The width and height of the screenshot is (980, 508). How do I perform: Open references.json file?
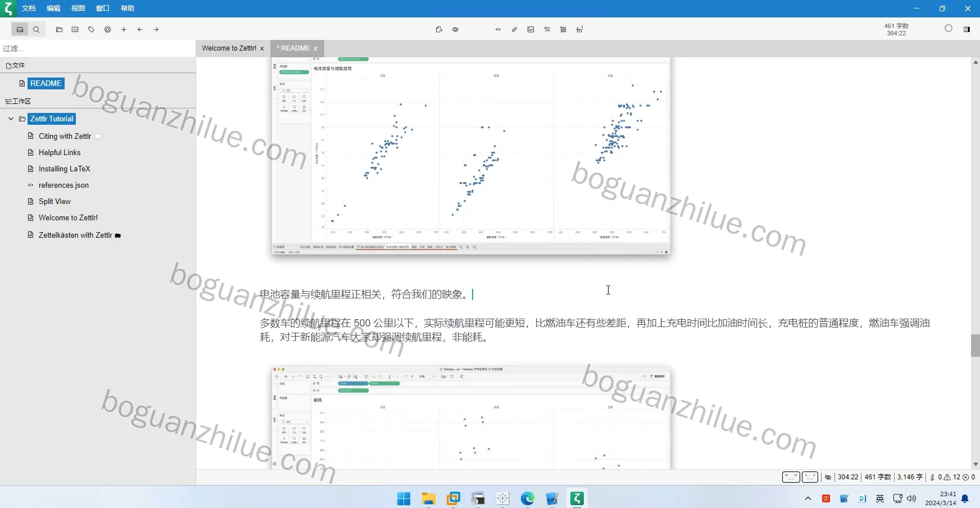[x=63, y=185]
